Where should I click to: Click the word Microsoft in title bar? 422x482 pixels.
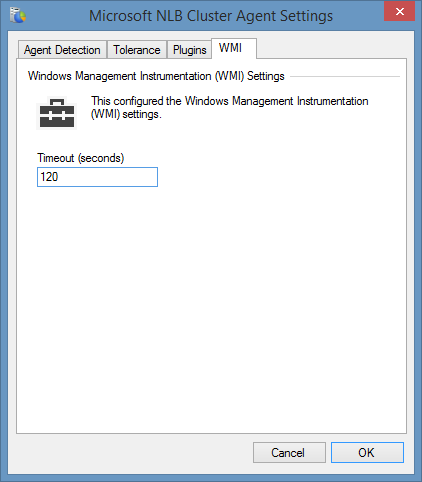tap(120, 16)
